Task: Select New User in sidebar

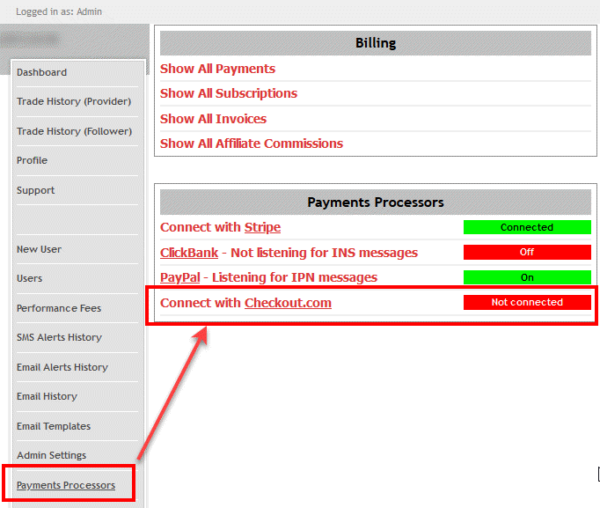Action: click(39, 249)
